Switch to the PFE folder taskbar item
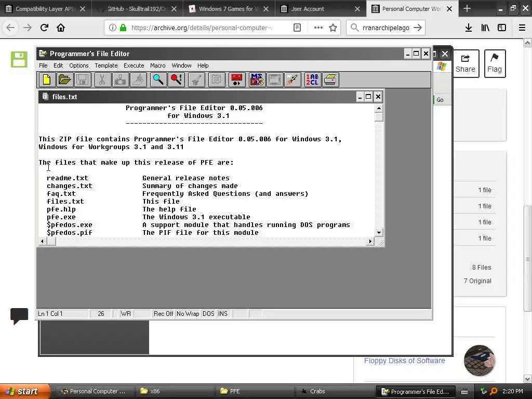Viewport: 532px width, 399px height. click(255, 391)
